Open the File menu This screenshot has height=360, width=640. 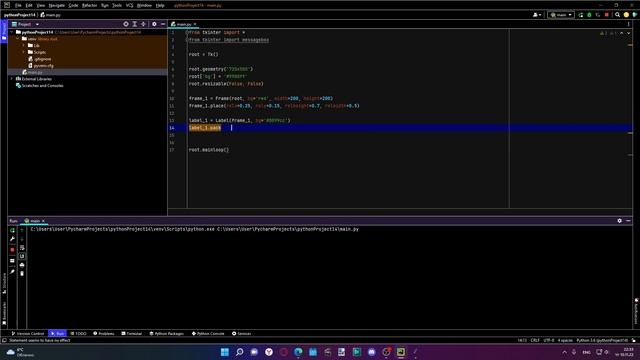coord(18,5)
